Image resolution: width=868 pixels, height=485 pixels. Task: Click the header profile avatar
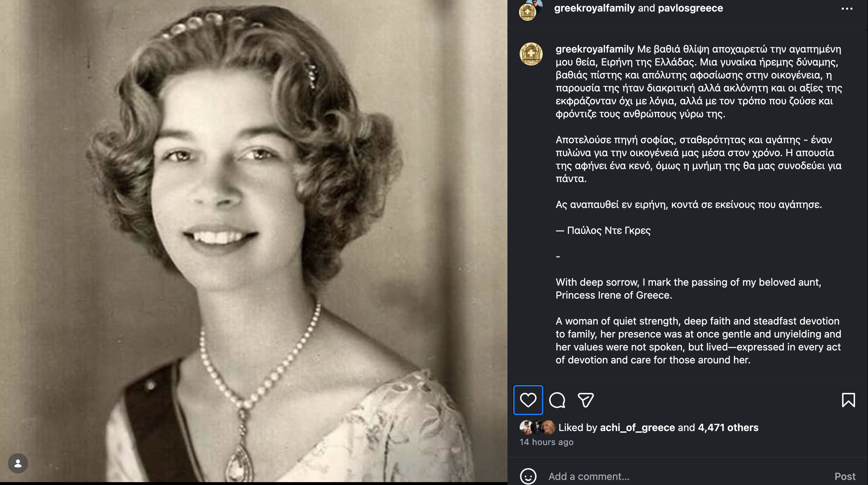click(x=528, y=12)
